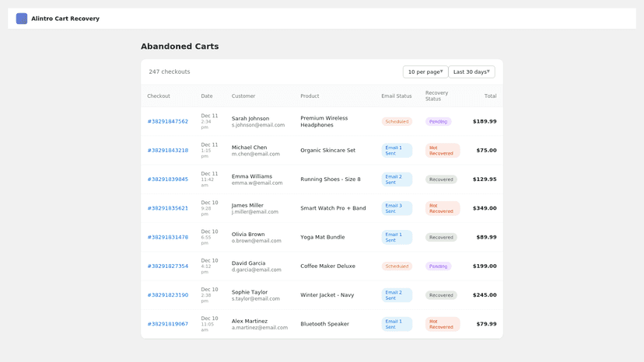Open checkout #38291847562
Viewport: 644px width, 362px height.
(167, 121)
